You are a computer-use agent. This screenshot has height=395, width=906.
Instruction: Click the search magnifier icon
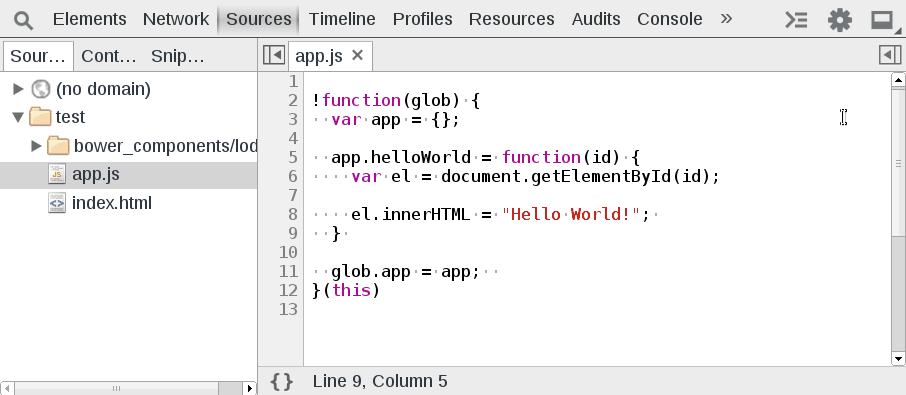click(x=24, y=20)
